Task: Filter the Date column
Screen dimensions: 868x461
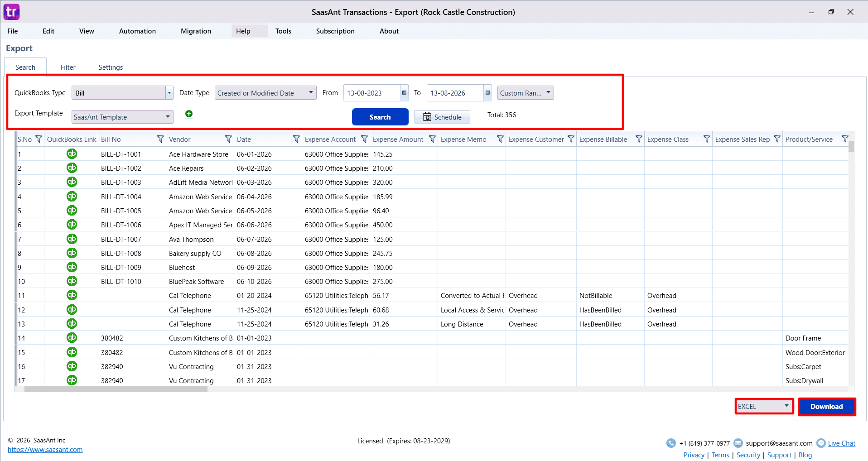Action: (296, 139)
